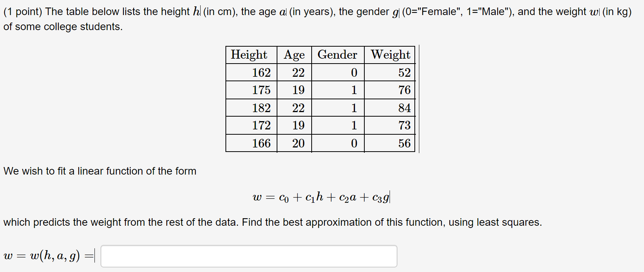Click the weight value 52
Image resolution: width=644 pixels, height=272 pixels.
[404, 73]
